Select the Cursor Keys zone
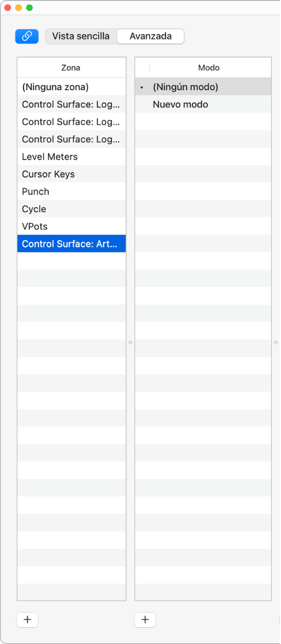Viewport: 281px width, 644px height. (48, 174)
